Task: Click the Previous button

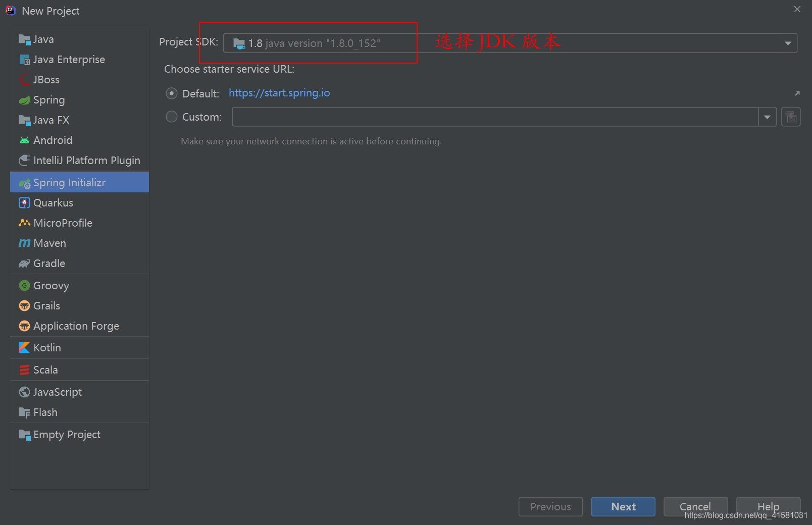Action: (550, 507)
